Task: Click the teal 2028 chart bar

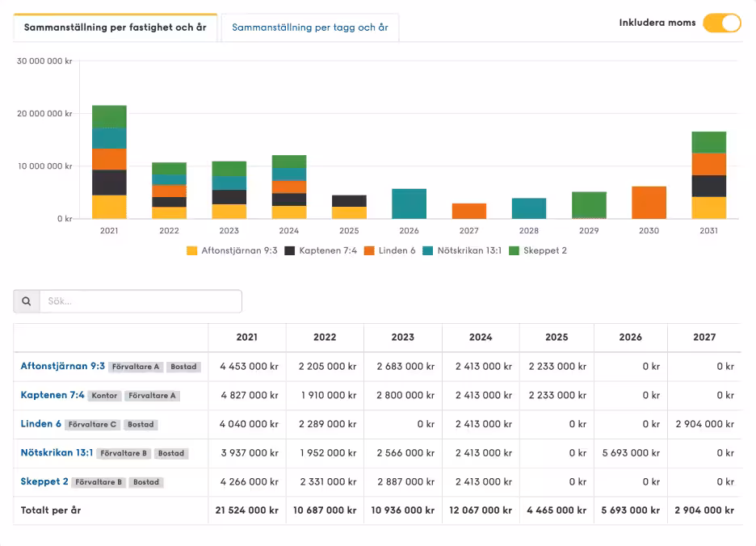Action: 529,208
